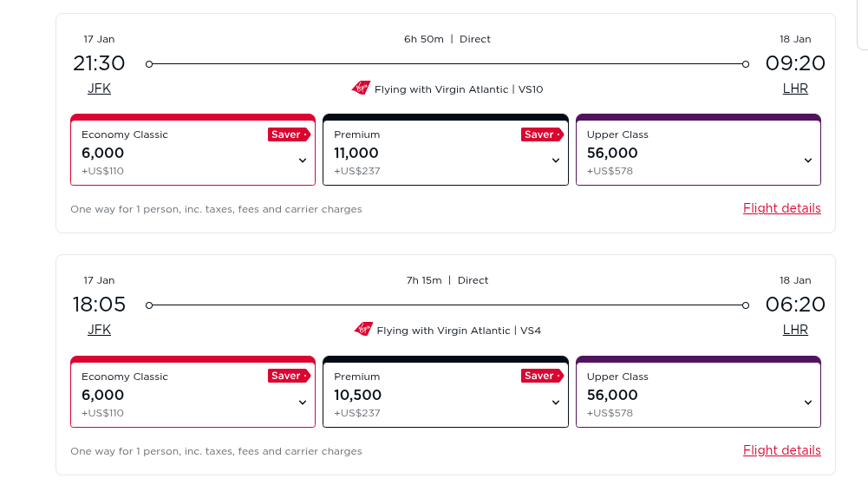Click JFK airport link on 21:30 departure
This screenshot has width=868, height=485.
point(99,88)
